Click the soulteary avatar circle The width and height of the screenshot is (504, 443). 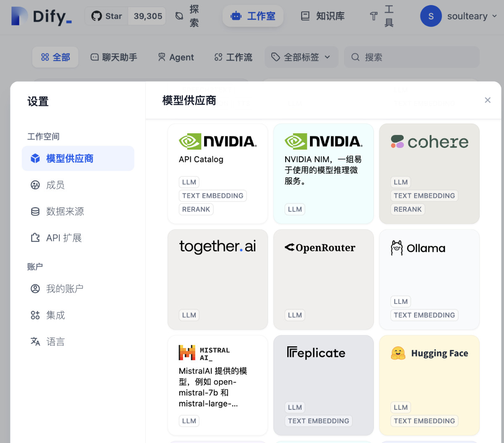pyautogui.click(x=431, y=16)
